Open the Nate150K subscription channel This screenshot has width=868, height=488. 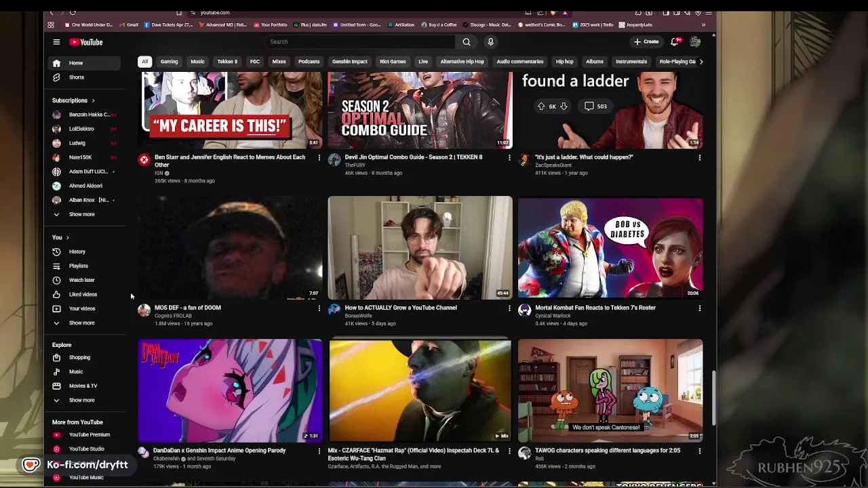coord(85,157)
